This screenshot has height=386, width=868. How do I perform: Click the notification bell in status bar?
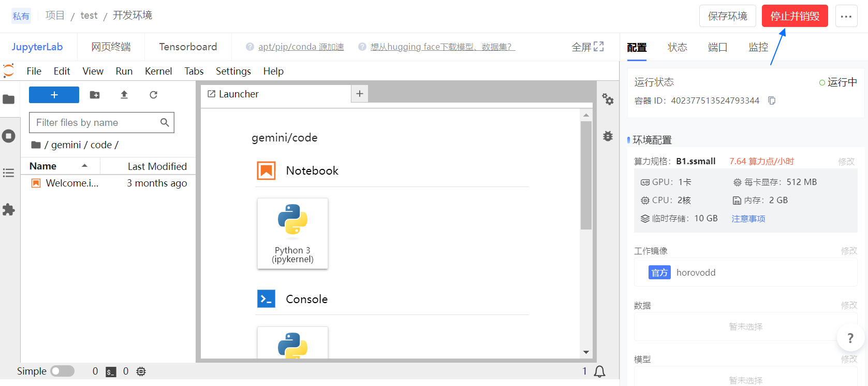599,371
